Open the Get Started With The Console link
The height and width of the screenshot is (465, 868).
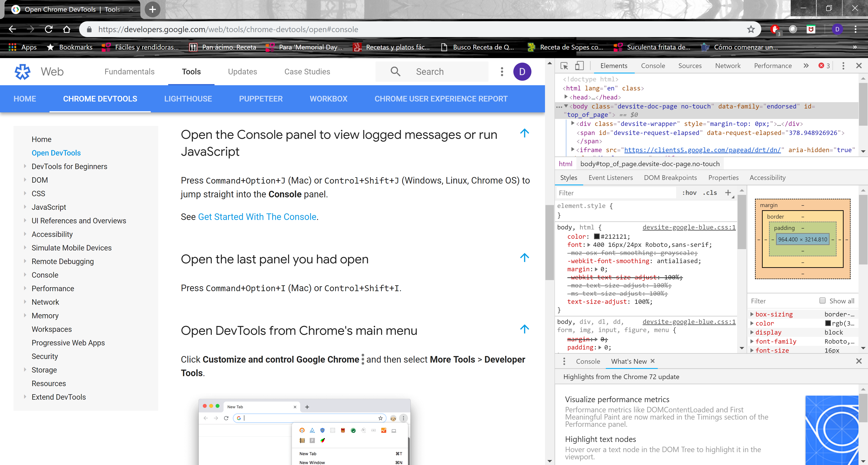click(x=257, y=217)
